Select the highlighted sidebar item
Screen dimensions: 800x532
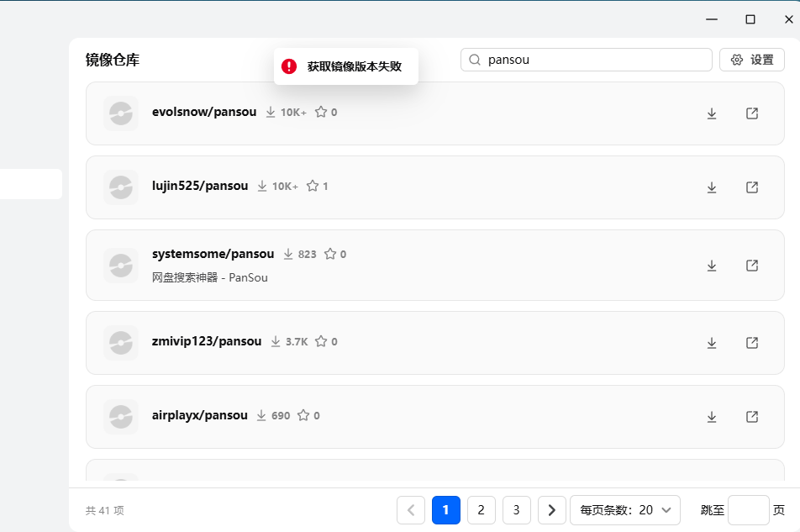pyautogui.click(x=31, y=183)
